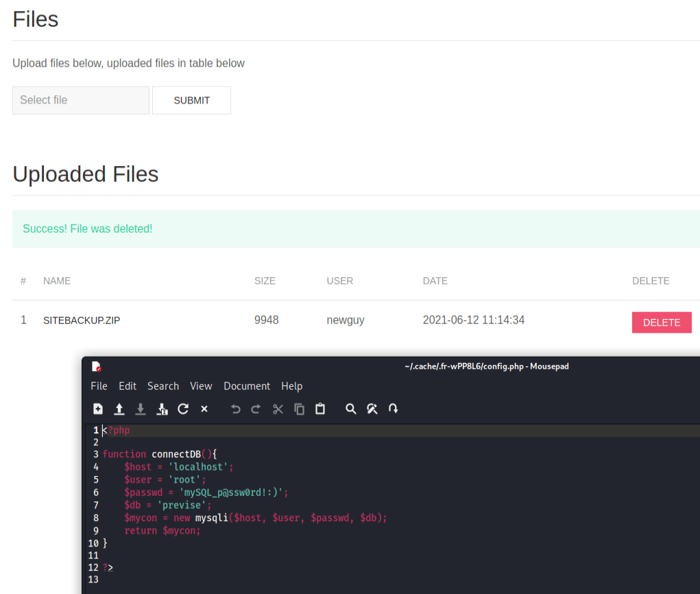Open the File menu in Mousepad

(x=99, y=386)
